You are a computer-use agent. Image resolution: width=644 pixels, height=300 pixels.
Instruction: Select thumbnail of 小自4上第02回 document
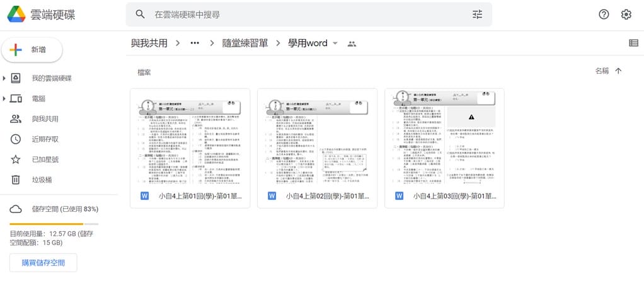[x=317, y=136]
